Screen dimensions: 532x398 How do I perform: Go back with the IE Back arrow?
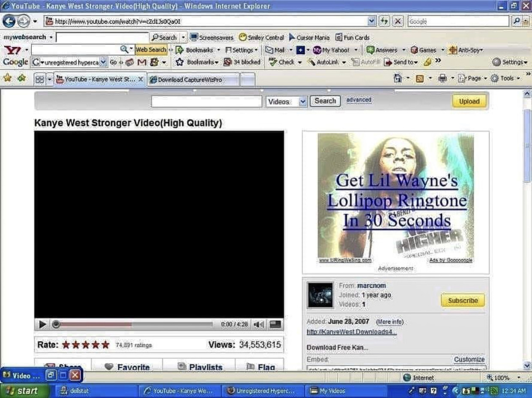click(9, 21)
